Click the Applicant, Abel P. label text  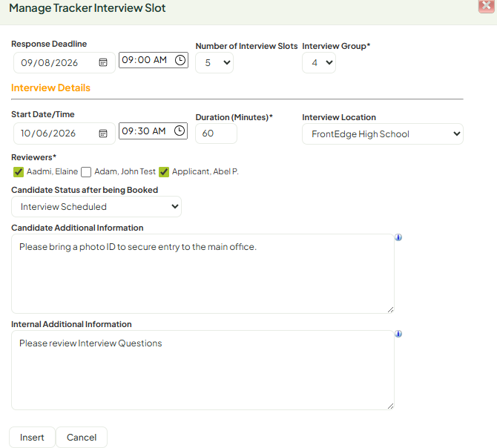click(x=205, y=171)
